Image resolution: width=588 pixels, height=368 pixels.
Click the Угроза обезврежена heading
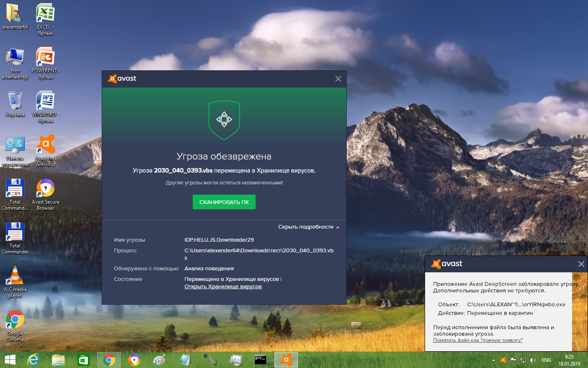coord(224,156)
